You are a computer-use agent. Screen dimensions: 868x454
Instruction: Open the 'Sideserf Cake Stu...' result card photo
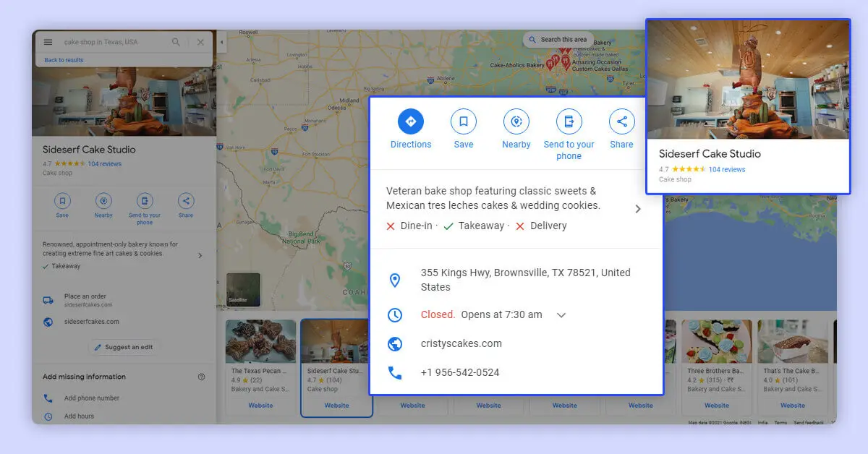coord(336,341)
